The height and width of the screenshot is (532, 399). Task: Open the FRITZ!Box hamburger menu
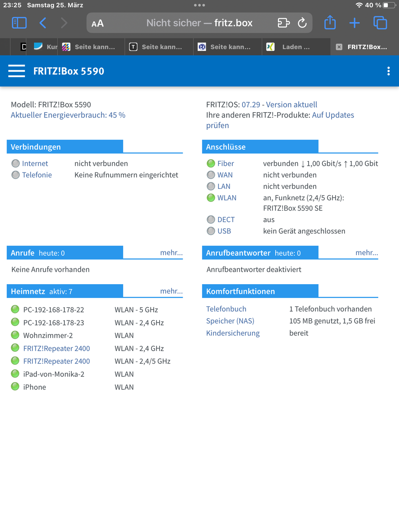click(x=16, y=71)
